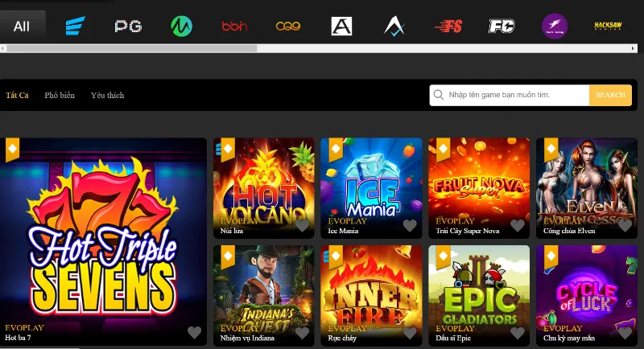644x349 pixels.
Task: Select the Hacksaw Gaming provider logo
Action: 608,27
